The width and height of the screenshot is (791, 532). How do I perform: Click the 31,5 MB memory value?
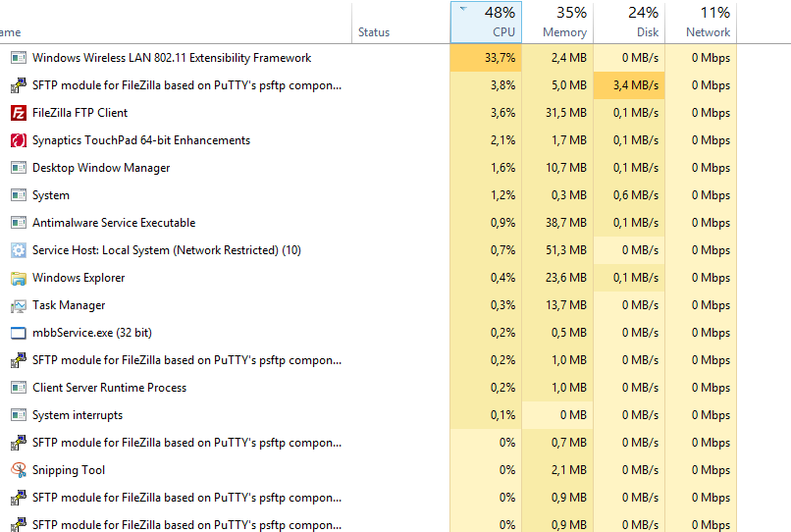566,113
